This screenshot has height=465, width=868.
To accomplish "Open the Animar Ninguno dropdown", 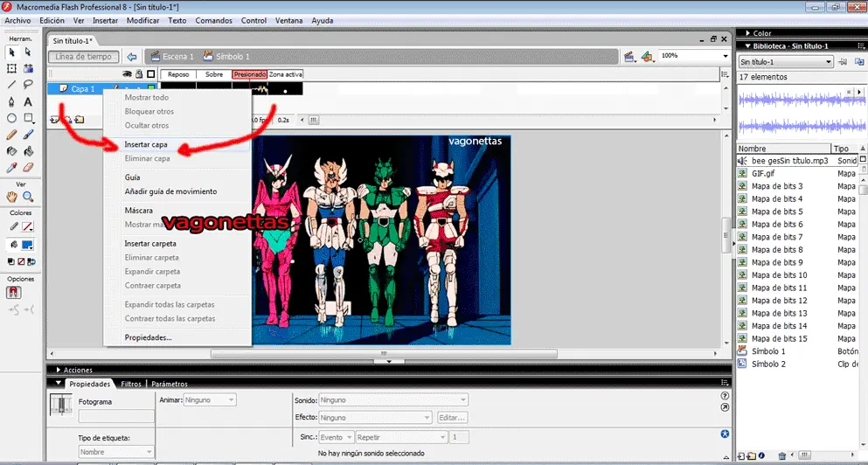I will [210, 399].
